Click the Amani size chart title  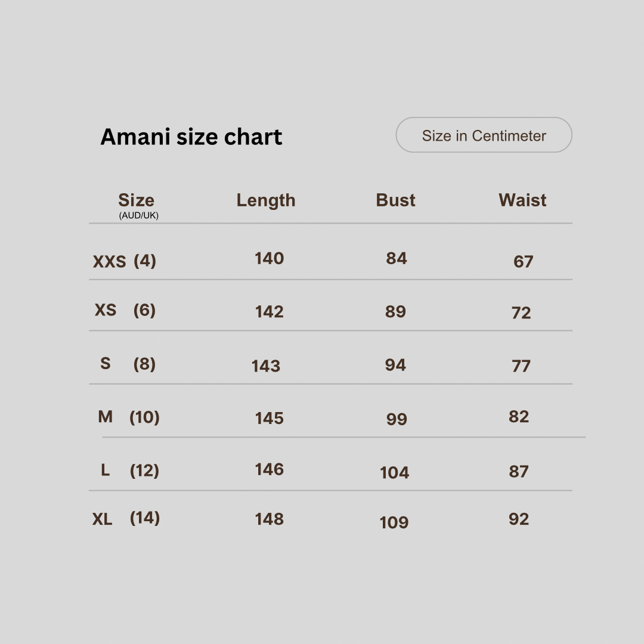click(191, 137)
